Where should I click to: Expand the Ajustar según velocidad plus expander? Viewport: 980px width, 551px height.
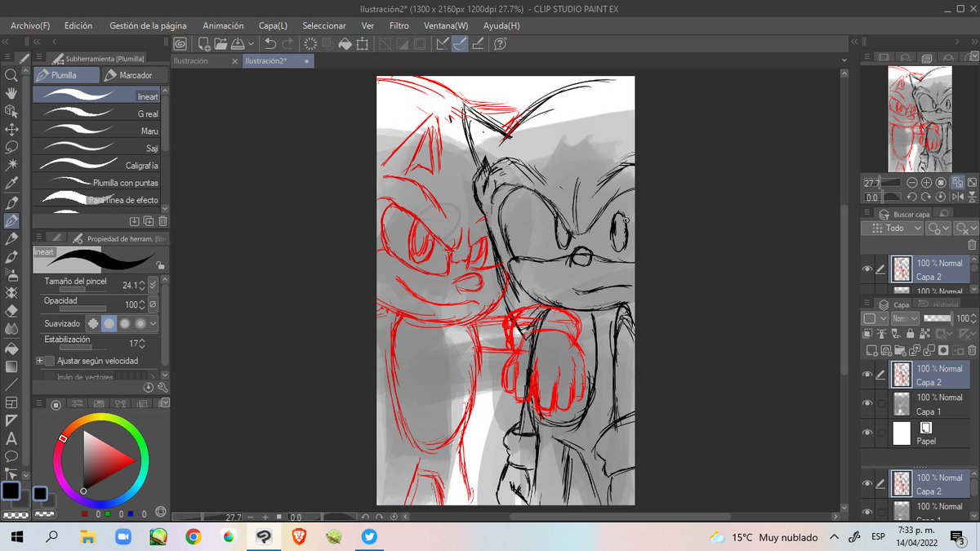(x=39, y=360)
